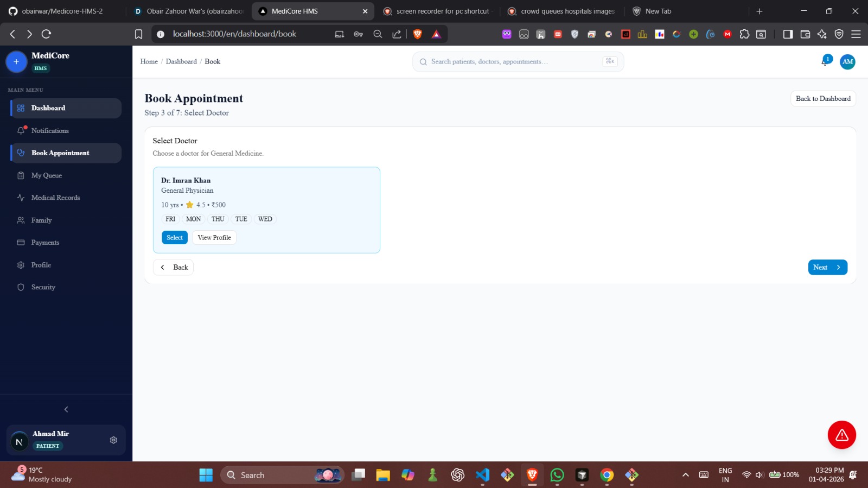Open browser hamburger main menu
The height and width of the screenshot is (488, 868).
click(x=856, y=34)
